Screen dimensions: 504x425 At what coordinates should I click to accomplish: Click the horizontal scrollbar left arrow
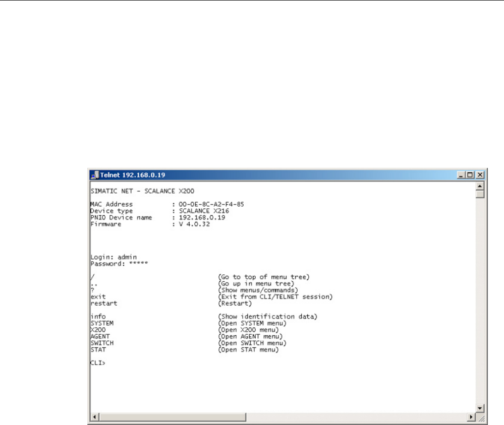click(x=94, y=417)
